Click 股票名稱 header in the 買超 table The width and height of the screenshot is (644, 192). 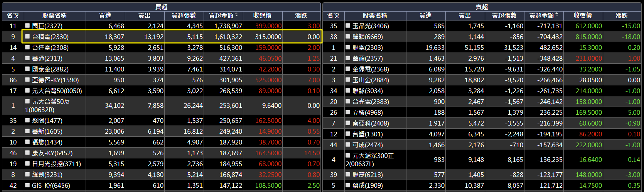[54, 15]
